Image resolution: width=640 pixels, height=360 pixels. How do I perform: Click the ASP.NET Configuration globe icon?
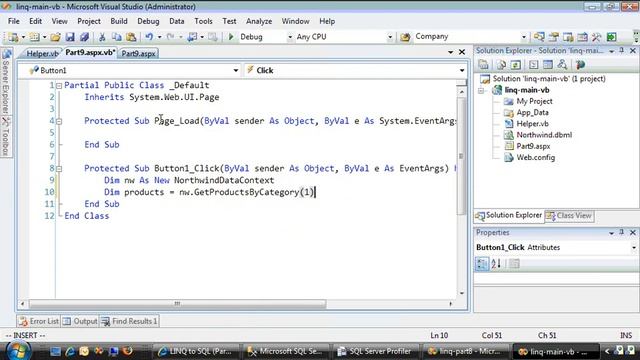tap(580, 64)
